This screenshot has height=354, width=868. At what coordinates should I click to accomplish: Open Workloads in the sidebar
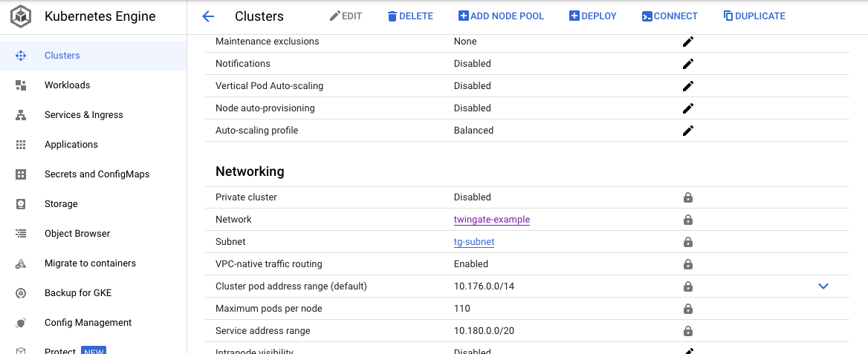(93, 85)
